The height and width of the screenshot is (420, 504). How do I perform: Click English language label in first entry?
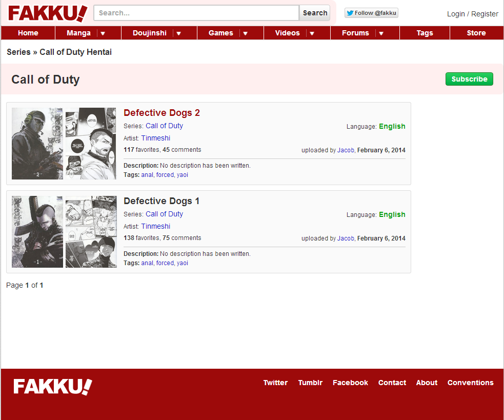392,126
